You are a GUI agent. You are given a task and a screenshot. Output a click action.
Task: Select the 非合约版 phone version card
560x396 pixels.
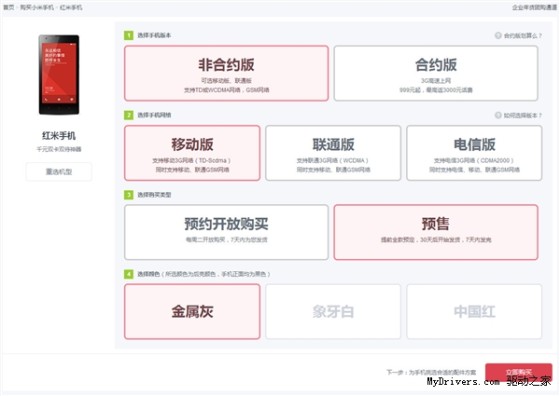[x=226, y=73]
